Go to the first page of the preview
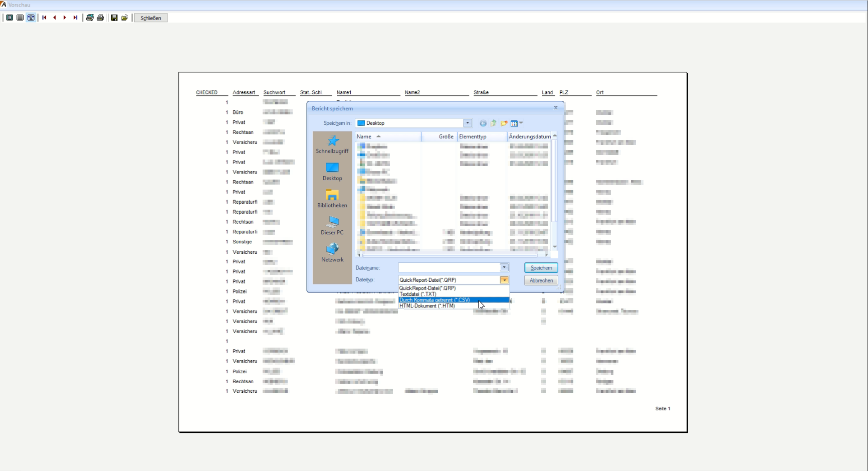 pyautogui.click(x=45, y=18)
